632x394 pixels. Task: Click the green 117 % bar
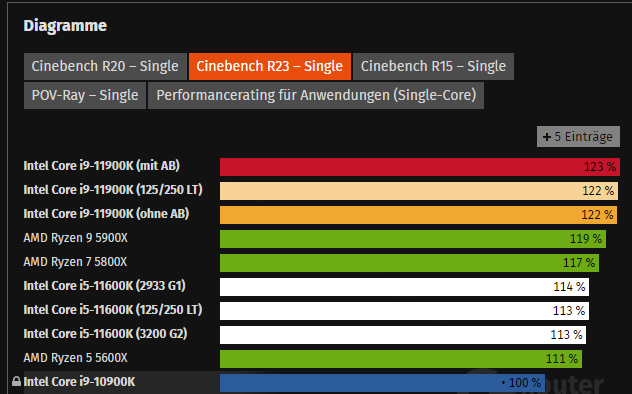[x=410, y=263]
